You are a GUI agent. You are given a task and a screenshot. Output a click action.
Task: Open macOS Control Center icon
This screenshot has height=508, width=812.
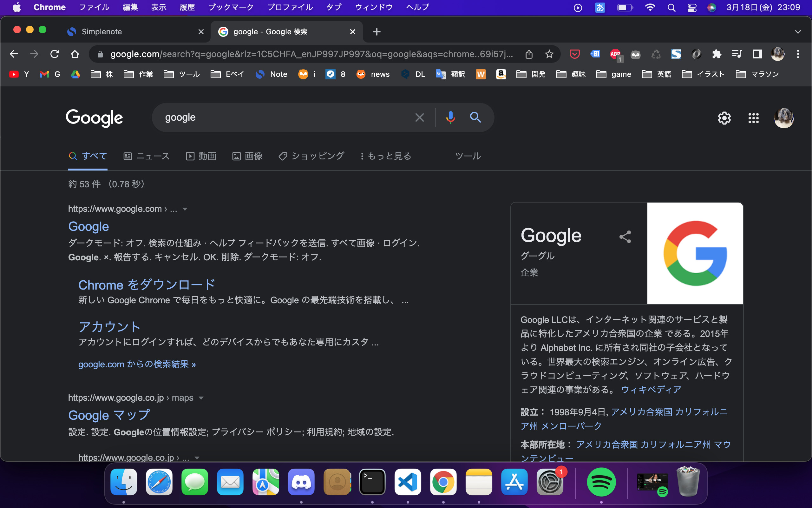[691, 7]
